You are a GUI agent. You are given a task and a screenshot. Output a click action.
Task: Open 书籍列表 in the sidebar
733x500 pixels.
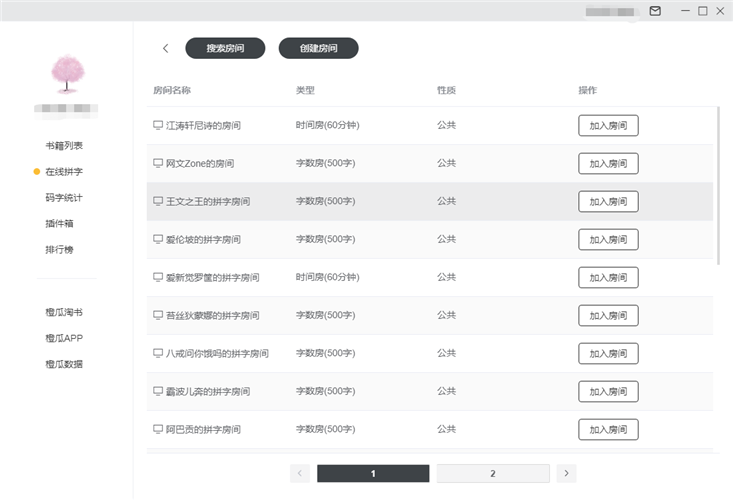point(64,146)
